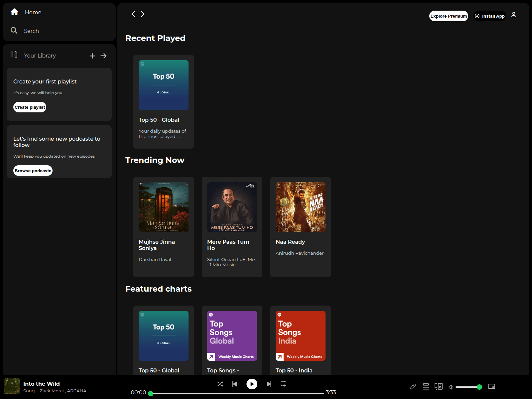The image size is (532, 399).
Task: Click 'Featured charts' heading
Action: (x=159, y=289)
